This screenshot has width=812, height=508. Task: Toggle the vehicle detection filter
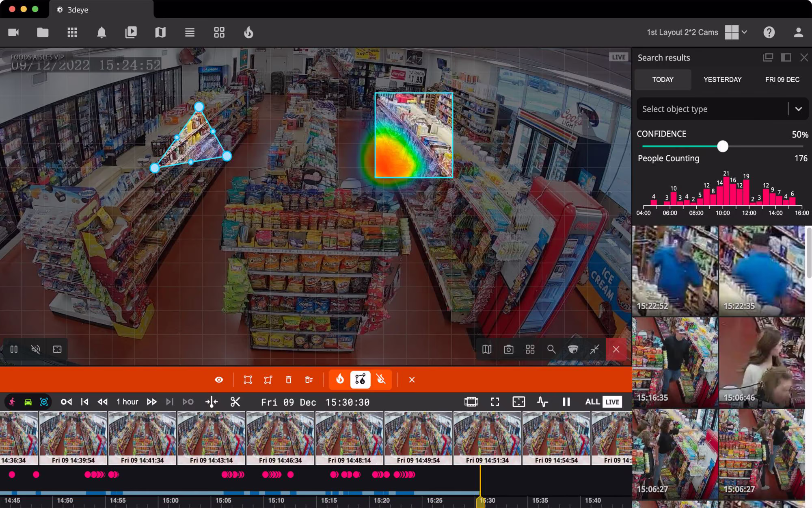coord(28,402)
